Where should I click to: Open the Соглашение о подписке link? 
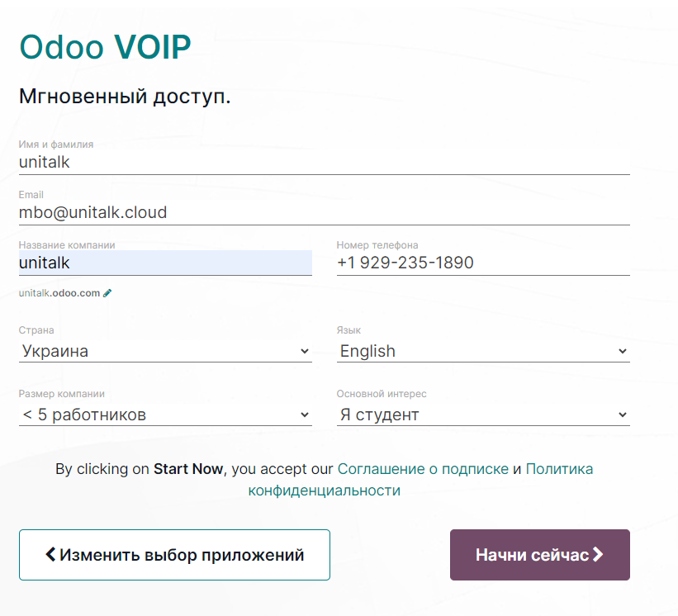pyautogui.click(x=423, y=469)
